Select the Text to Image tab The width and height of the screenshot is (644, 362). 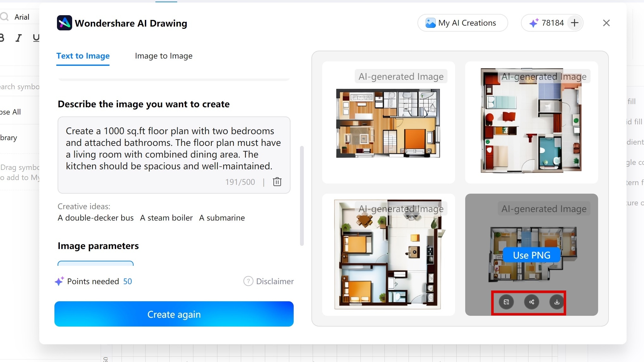[x=83, y=55]
